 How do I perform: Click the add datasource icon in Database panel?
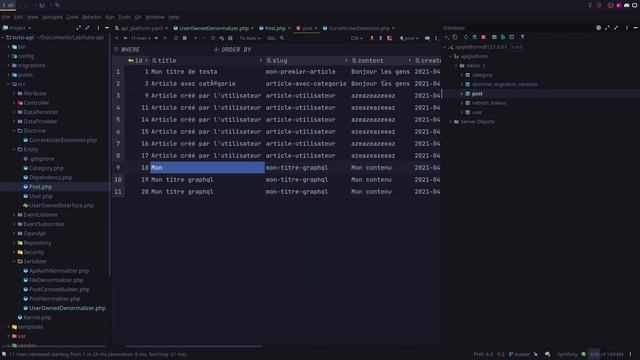pyautogui.click(x=447, y=37)
